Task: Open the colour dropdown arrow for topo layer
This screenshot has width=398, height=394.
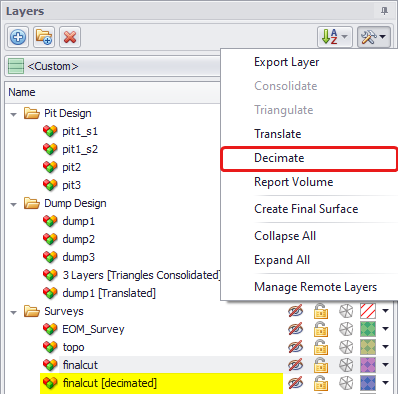Action: coord(385,347)
